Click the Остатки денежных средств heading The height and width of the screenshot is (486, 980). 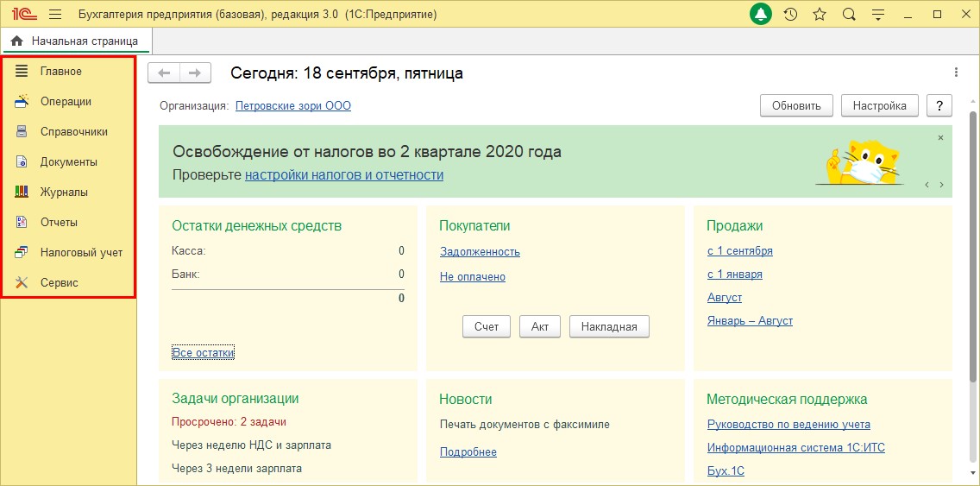[x=256, y=226]
